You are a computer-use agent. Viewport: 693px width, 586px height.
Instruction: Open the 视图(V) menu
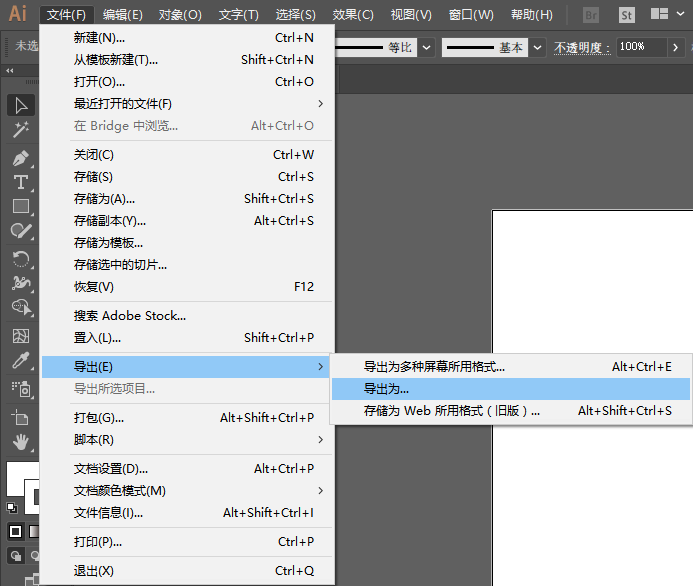(x=411, y=15)
